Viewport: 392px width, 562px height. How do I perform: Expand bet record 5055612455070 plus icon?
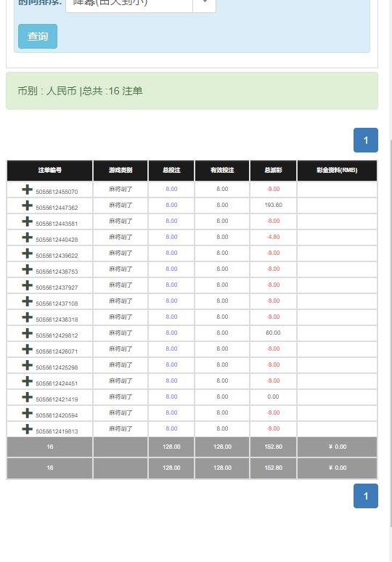28,190
